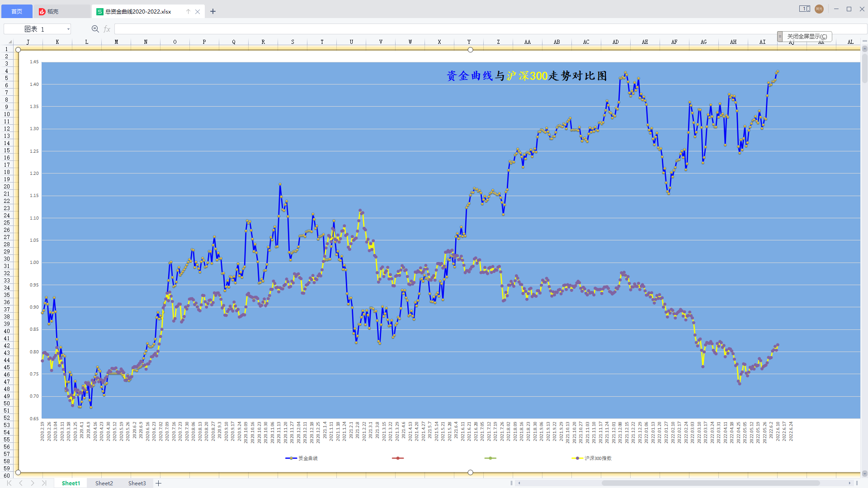Add a new sheet with plus icon
This screenshot has height=488, width=868.
[x=159, y=483]
